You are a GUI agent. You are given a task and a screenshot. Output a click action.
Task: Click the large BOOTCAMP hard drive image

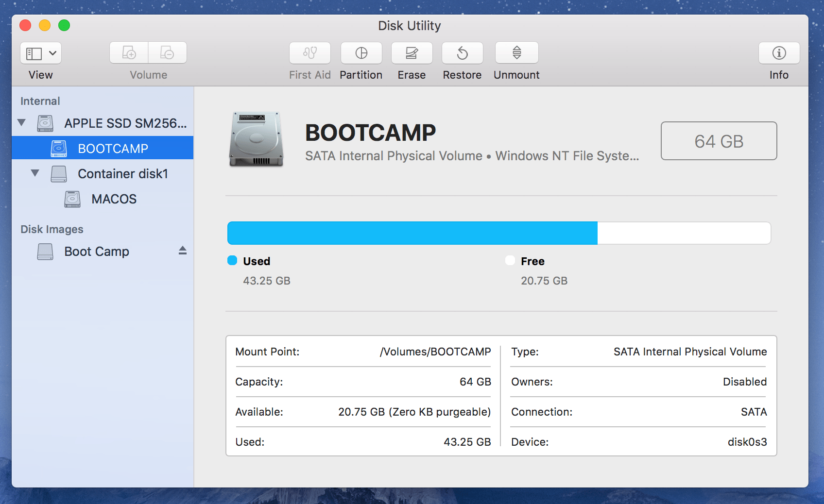(x=256, y=139)
